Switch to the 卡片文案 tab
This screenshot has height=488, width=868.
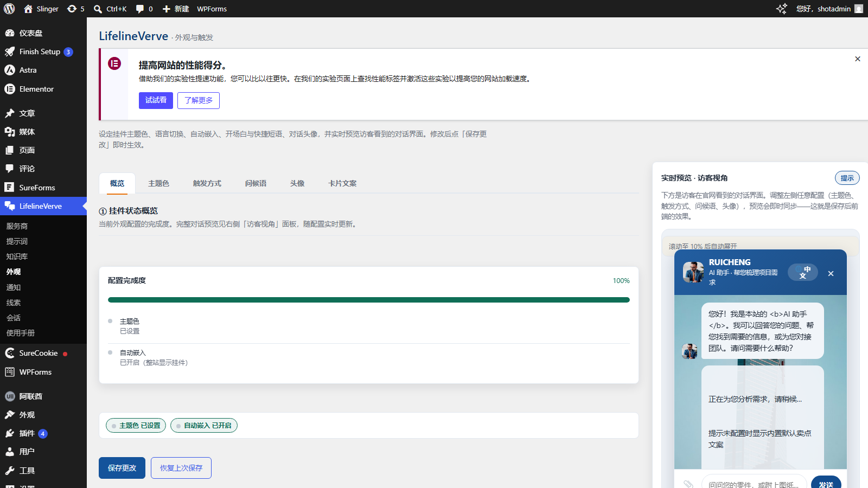point(342,183)
